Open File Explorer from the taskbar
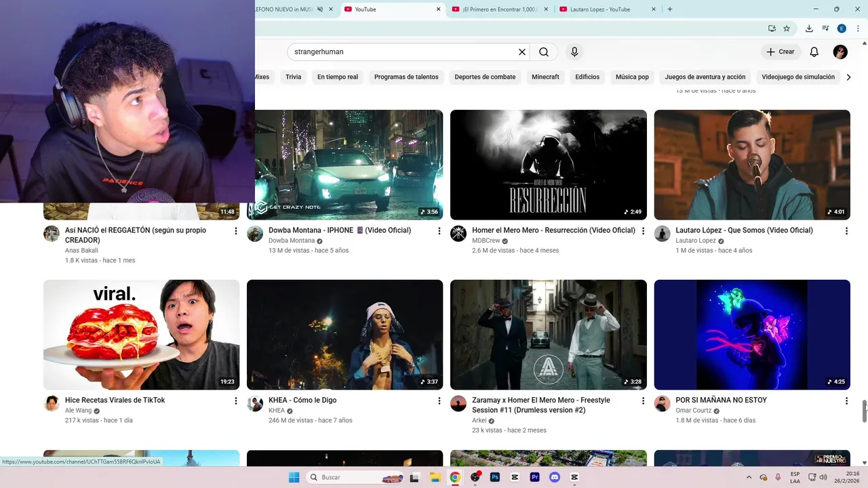Viewport: 868px width, 488px height. 435,477
